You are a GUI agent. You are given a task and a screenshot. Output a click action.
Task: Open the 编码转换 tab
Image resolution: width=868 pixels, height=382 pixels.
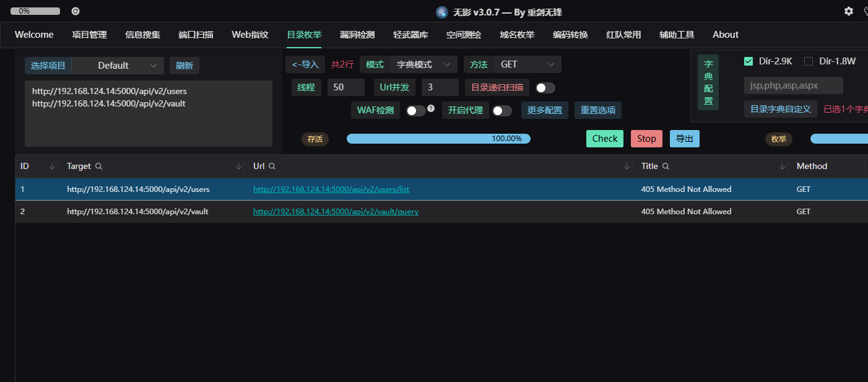(570, 35)
